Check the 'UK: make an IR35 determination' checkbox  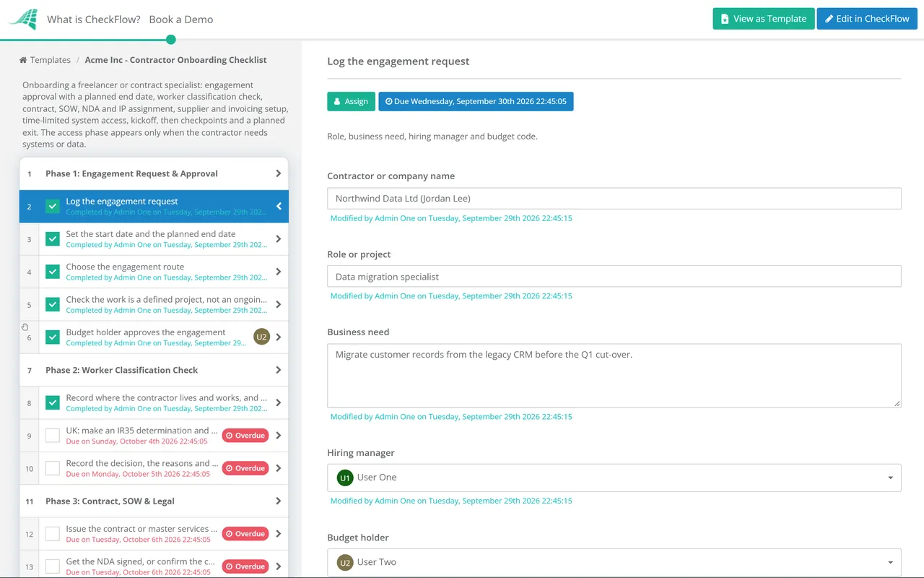point(53,436)
